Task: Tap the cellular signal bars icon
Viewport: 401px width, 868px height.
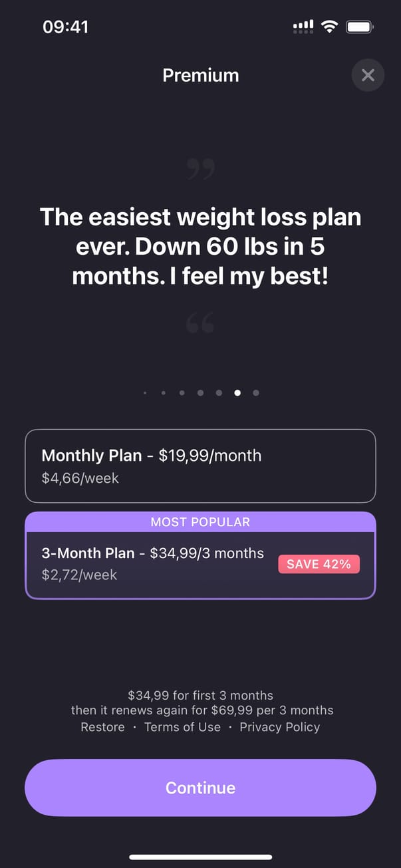Action: pyautogui.click(x=303, y=27)
